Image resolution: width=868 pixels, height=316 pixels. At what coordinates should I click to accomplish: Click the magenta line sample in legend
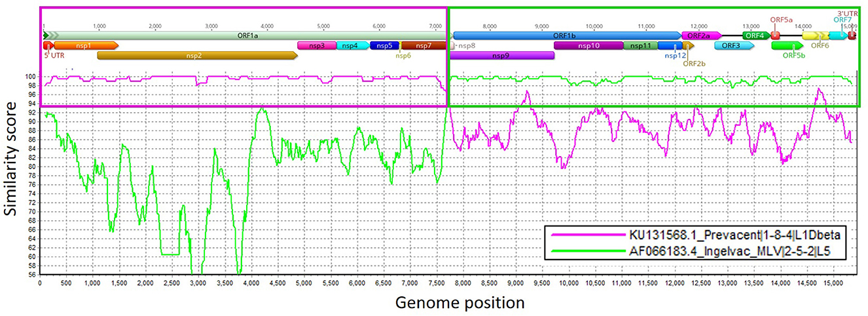pyautogui.click(x=588, y=234)
